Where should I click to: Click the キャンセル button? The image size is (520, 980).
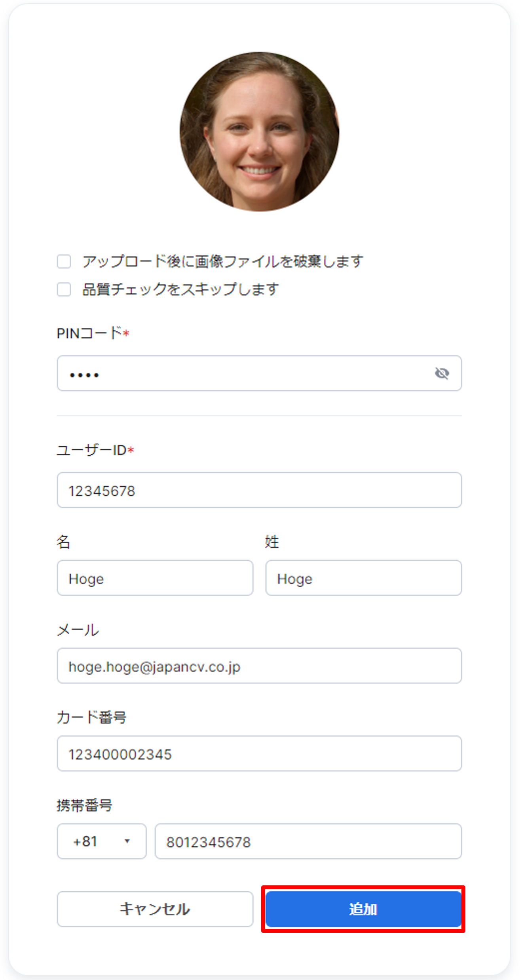155,910
